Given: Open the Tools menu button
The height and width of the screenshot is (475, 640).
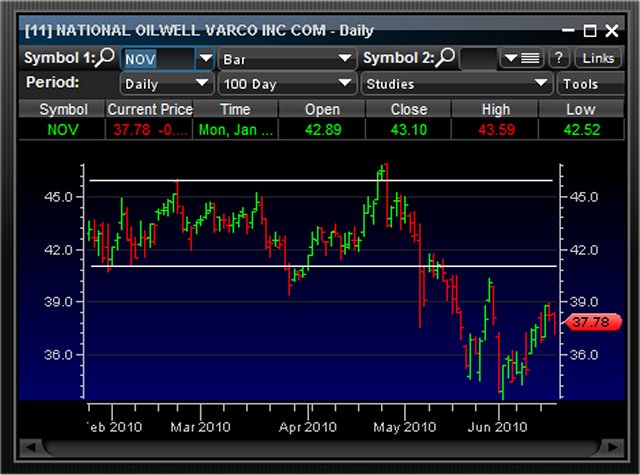Looking at the screenshot, I should tap(590, 84).
